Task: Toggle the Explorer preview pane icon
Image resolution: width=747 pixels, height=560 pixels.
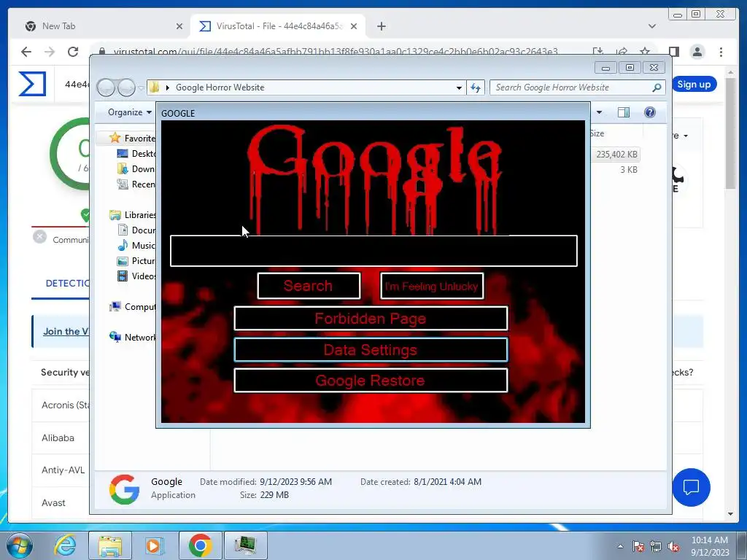Action: pyautogui.click(x=624, y=112)
